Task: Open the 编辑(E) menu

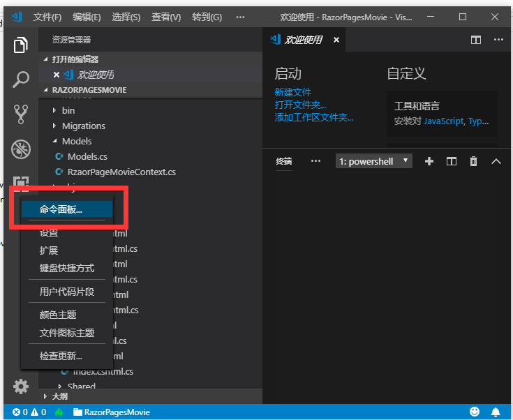Action: [87, 17]
